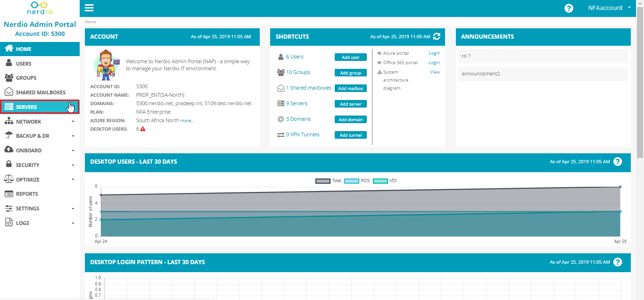Click View for System architecture diagram
The height and width of the screenshot is (300, 644).
(x=435, y=72)
